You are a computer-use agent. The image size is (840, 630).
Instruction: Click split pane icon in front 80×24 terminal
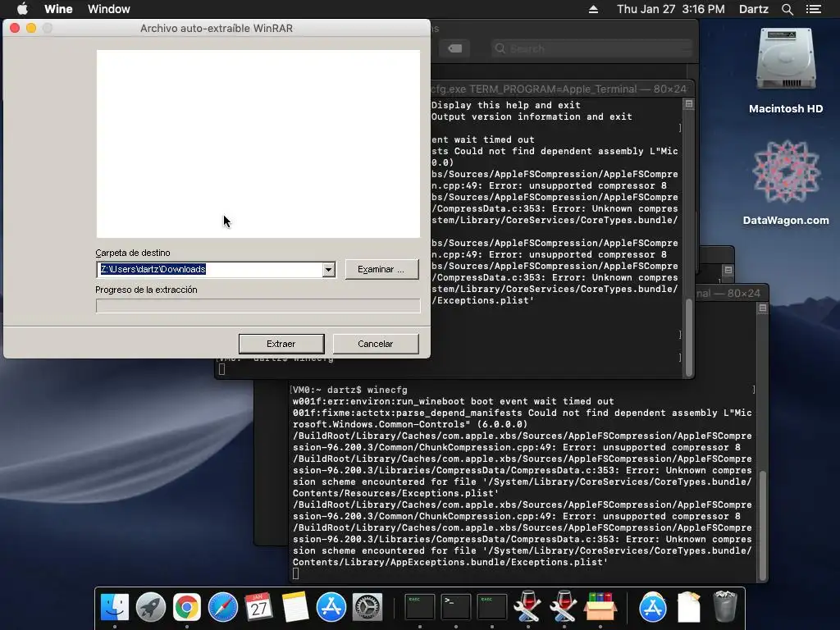pos(763,308)
